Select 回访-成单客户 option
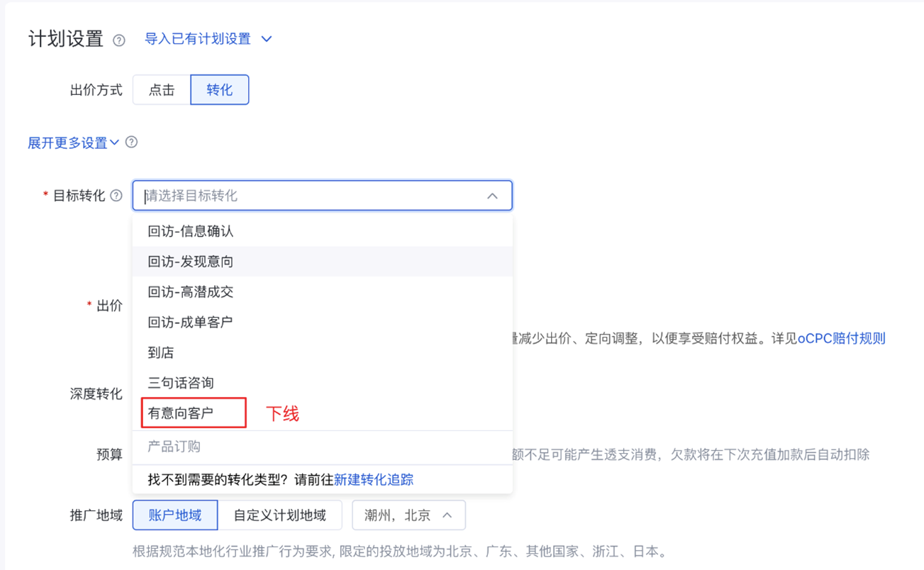This screenshot has height=570, width=924. 190,323
